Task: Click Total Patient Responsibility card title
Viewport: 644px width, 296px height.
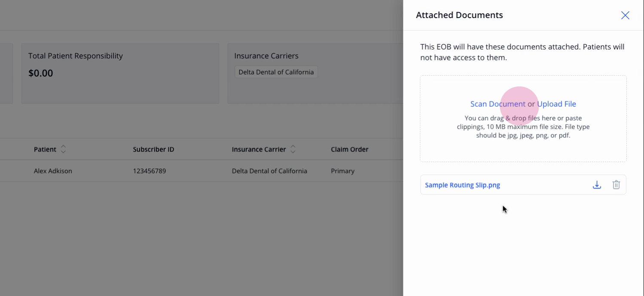Action: point(75,56)
